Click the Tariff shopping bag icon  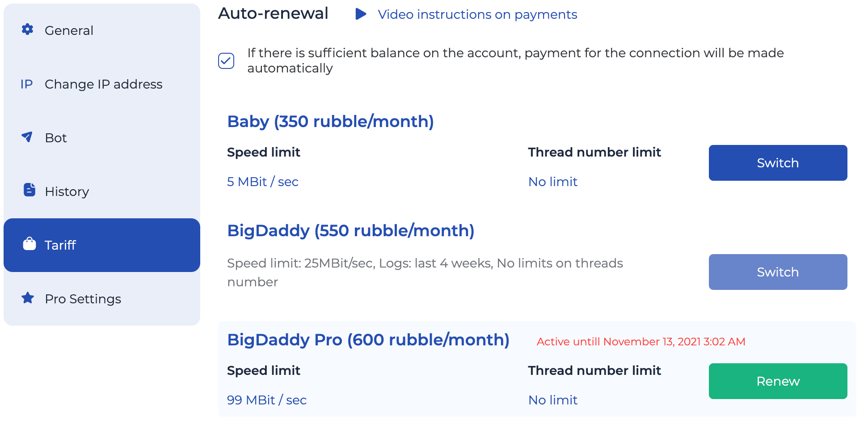pos(29,243)
